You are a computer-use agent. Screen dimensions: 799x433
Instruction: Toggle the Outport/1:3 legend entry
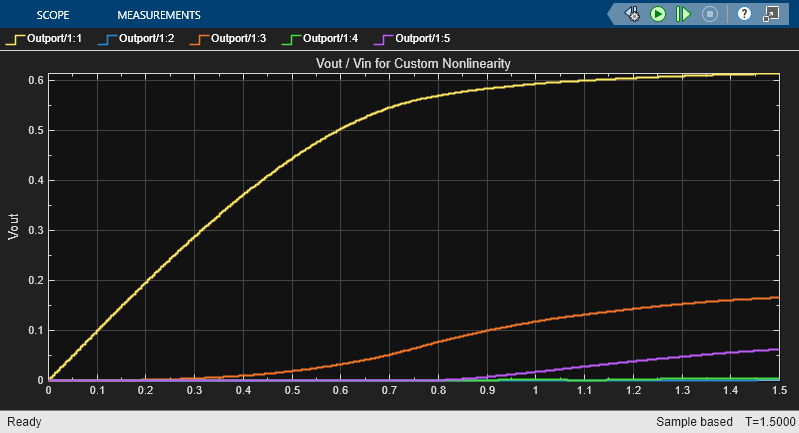pyautogui.click(x=228, y=39)
